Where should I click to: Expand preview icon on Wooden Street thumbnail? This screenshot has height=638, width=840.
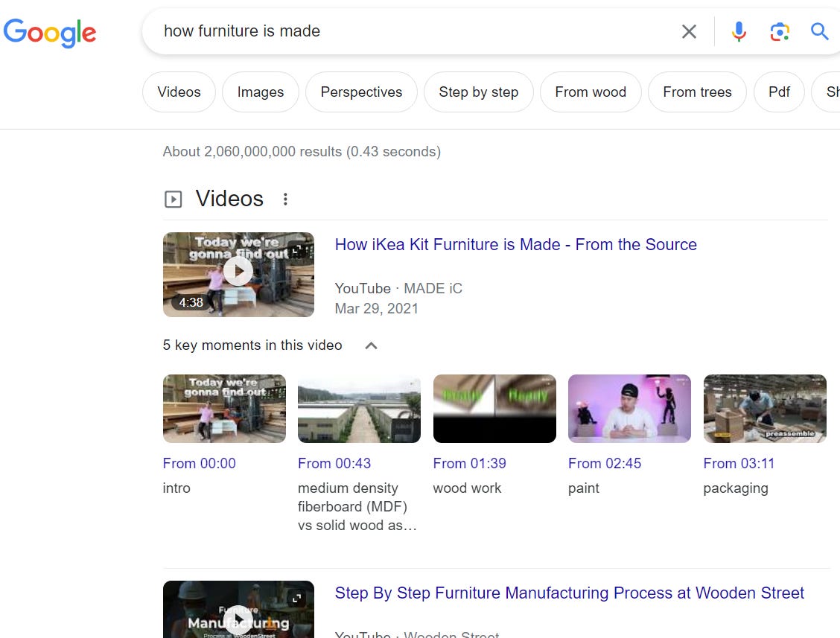coord(297,599)
